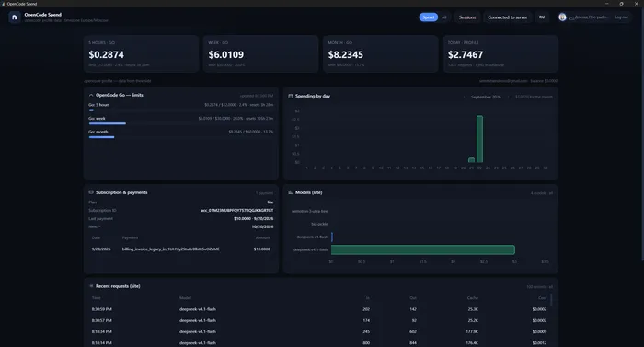
Task: Click the small green bar for day 21
Action: [x=471, y=160]
